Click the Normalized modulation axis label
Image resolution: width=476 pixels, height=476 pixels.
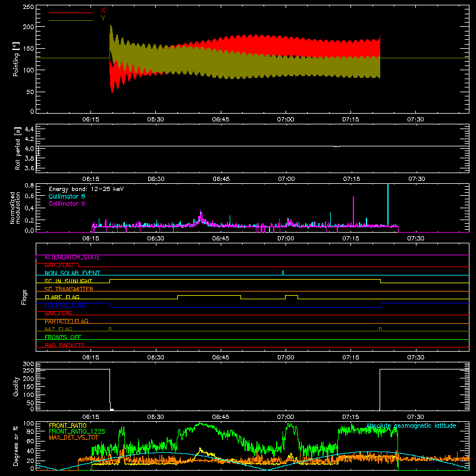15,208
